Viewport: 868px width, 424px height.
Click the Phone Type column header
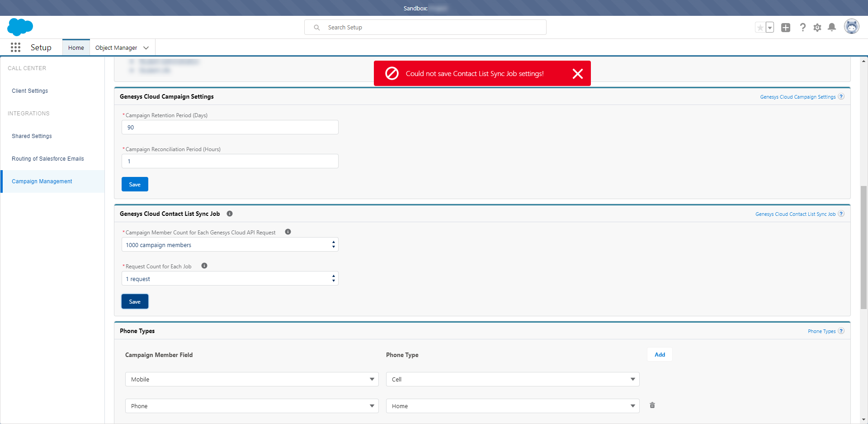[402, 355]
